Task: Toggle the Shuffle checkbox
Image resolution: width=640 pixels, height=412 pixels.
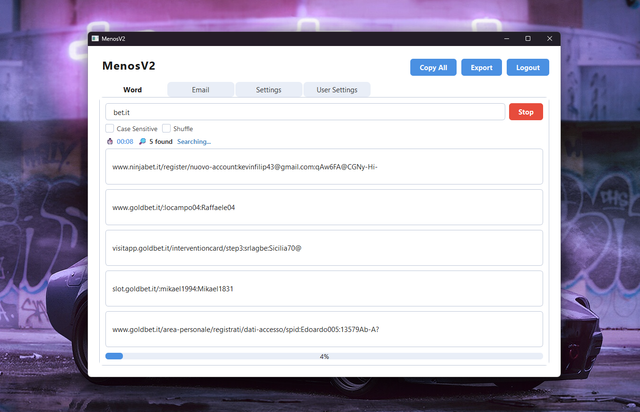Action: click(167, 129)
